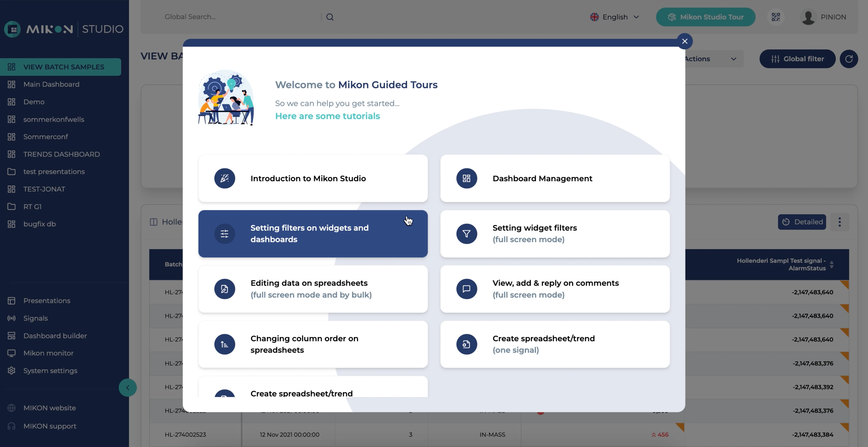Open Create spreadsheet/trend (one signal) tutorial
Image resolution: width=868 pixels, height=447 pixels.
click(x=555, y=344)
